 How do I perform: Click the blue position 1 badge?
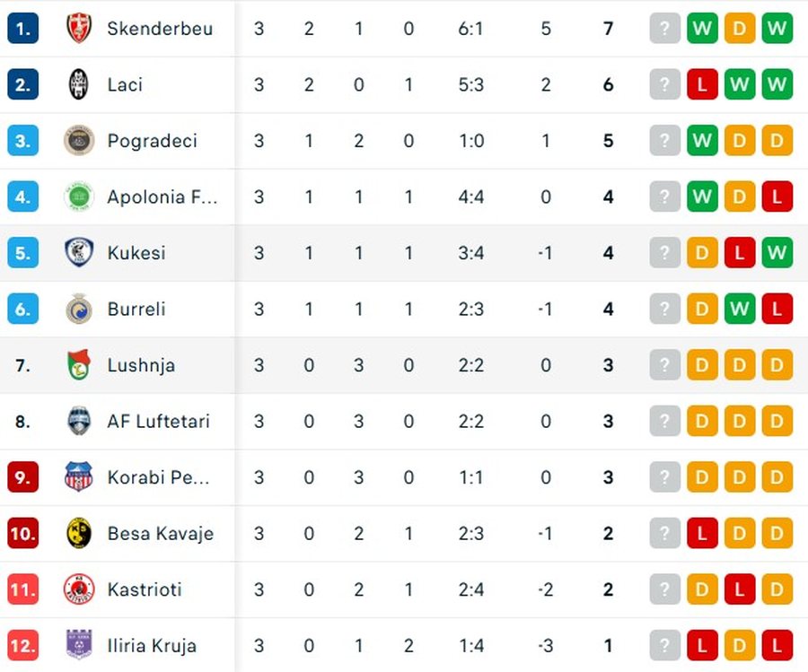tap(23, 29)
